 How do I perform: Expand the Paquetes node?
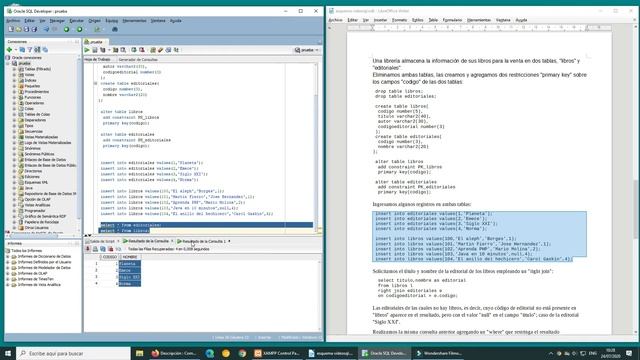pos(14,87)
